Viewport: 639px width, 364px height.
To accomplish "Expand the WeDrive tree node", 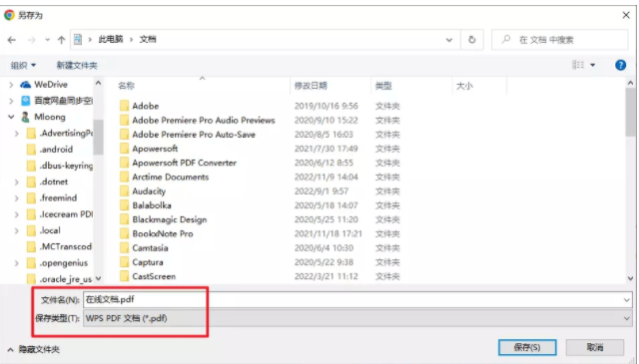I will pyautogui.click(x=11, y=85).
